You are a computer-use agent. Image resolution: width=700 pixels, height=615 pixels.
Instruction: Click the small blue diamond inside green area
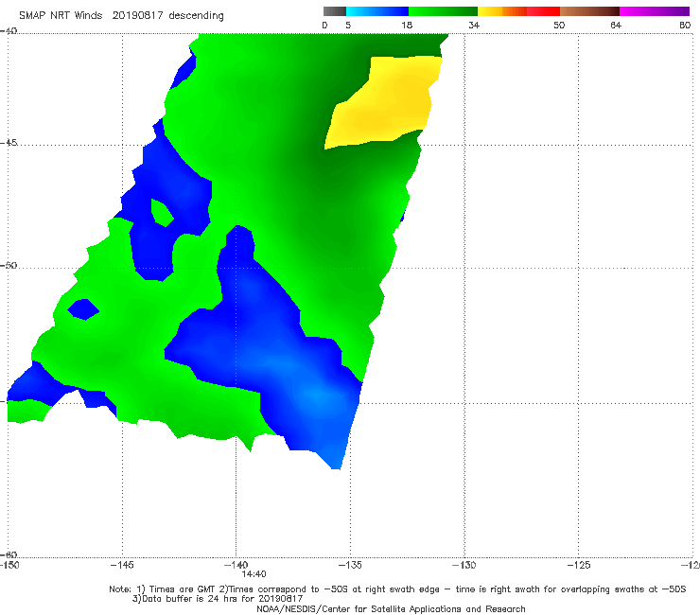click(x=83, y=309)
